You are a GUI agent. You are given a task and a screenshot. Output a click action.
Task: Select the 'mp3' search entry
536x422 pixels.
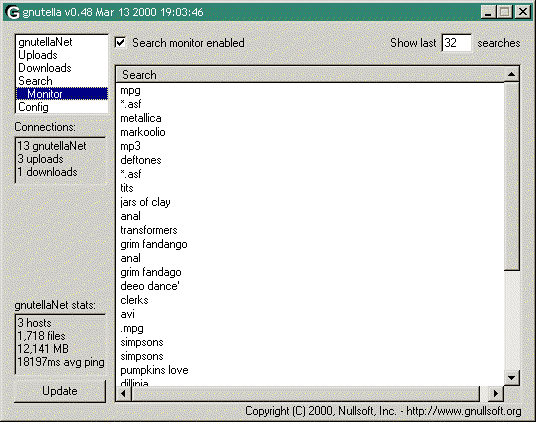pyautogui.click(x=130, y=146)
